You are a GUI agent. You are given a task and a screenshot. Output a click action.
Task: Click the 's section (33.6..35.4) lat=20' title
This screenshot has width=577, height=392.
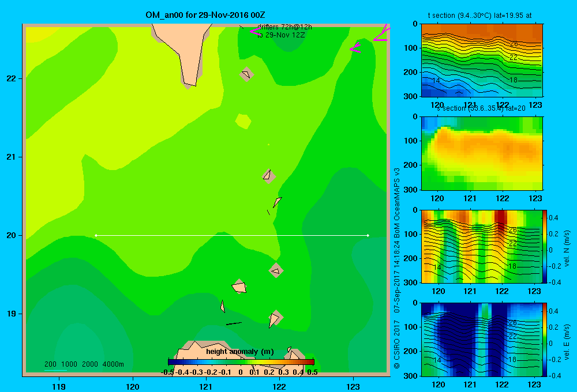click(x=481, y=108)
